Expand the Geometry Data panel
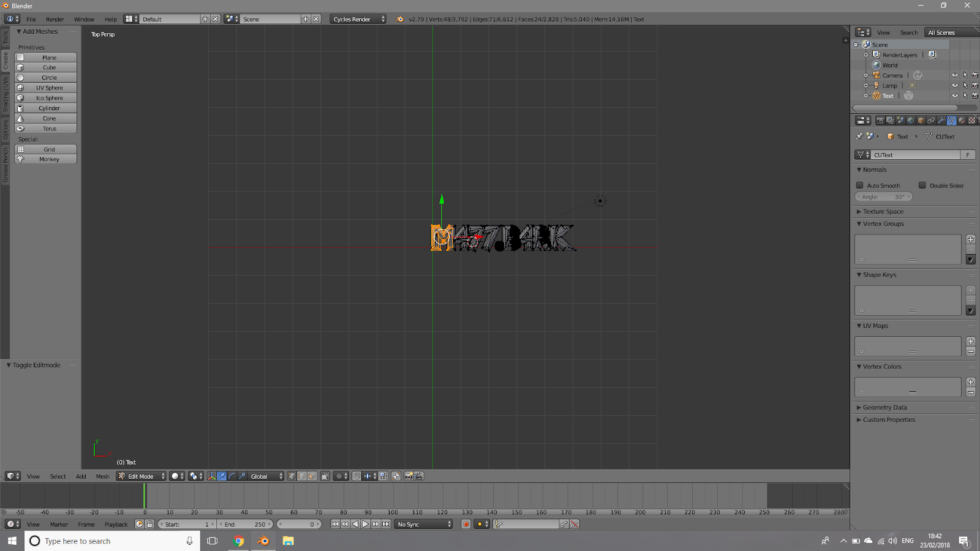 884,407
